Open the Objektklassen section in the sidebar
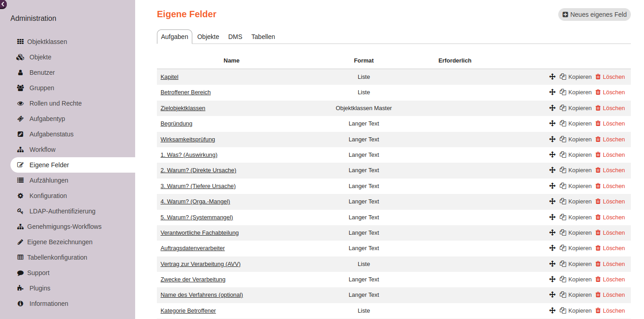644x319 pixels. (47, 41)
